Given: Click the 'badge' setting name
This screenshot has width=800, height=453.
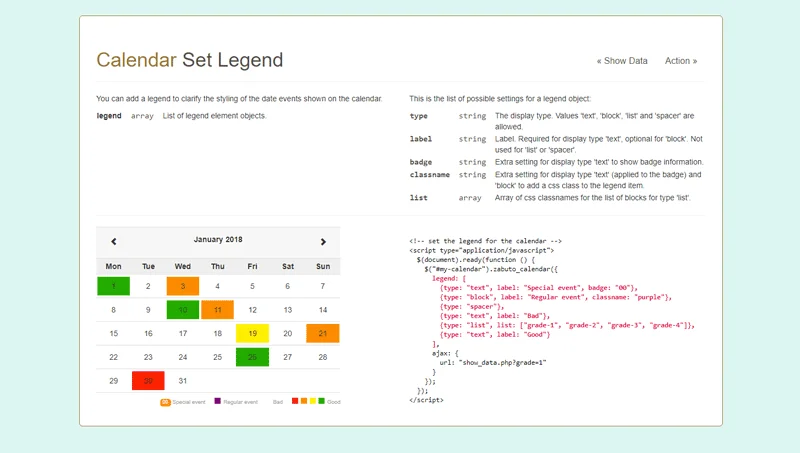Looking at the screenshot, I should click(x=421, y=162).
